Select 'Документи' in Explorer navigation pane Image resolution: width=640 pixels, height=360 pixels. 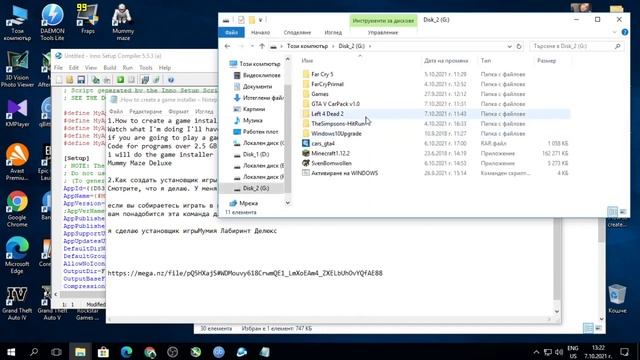click(257, 87)
